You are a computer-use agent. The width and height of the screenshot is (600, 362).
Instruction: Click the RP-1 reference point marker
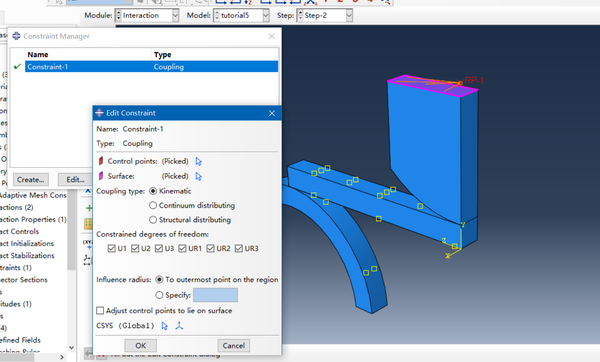coord(460,82)
